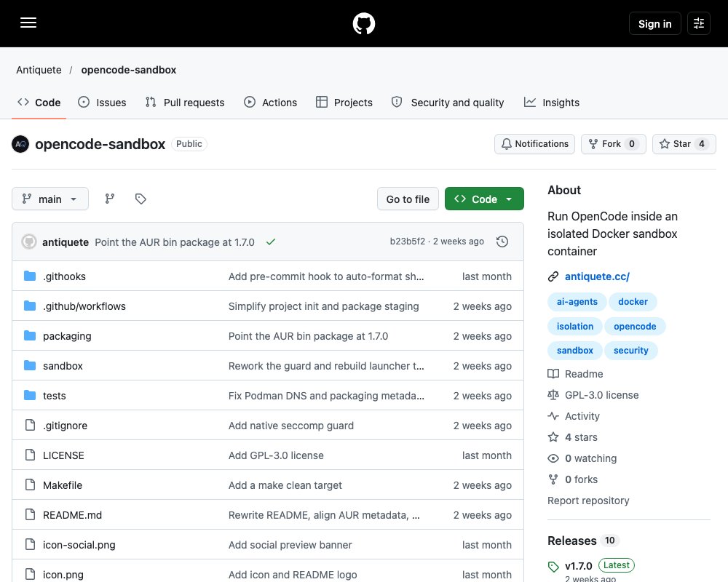Star the opencode-sandbox repository
Image resolution: width=728 pixels, height=582 pixels.
[684, 144]
